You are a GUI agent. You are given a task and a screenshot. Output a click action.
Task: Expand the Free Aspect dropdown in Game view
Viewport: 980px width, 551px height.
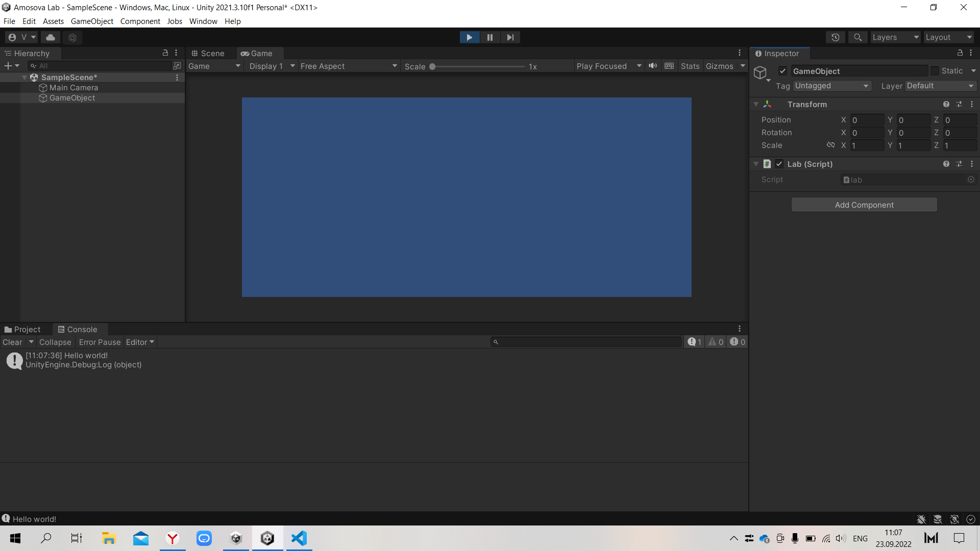click(349, 66)
